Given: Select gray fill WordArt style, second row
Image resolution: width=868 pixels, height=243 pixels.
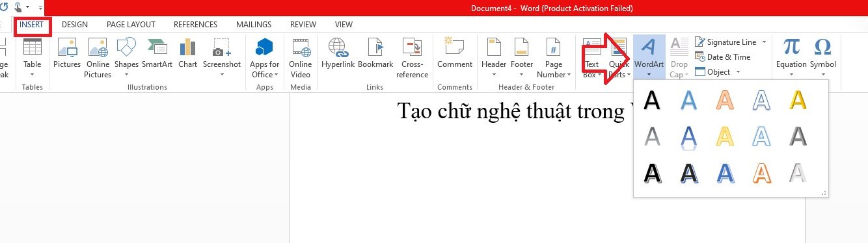Looking at the screenshot, I should [652, 136].
